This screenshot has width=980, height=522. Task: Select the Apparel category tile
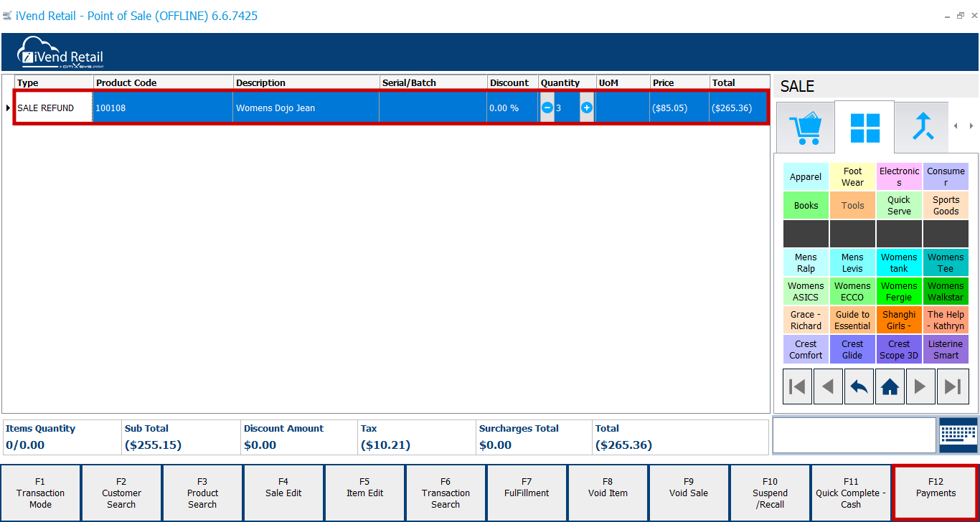[806, 176]
